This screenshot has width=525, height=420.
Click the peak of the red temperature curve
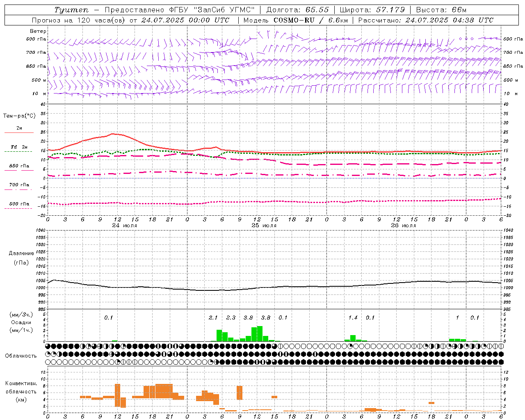(113, 134)
